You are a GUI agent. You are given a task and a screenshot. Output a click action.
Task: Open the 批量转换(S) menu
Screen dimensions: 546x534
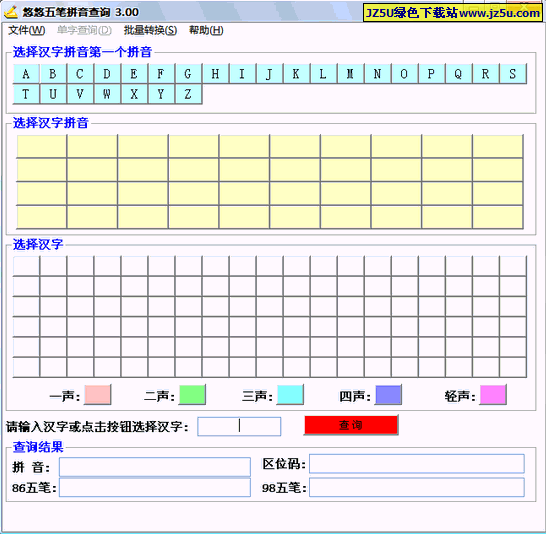click(x=150, y=31)
